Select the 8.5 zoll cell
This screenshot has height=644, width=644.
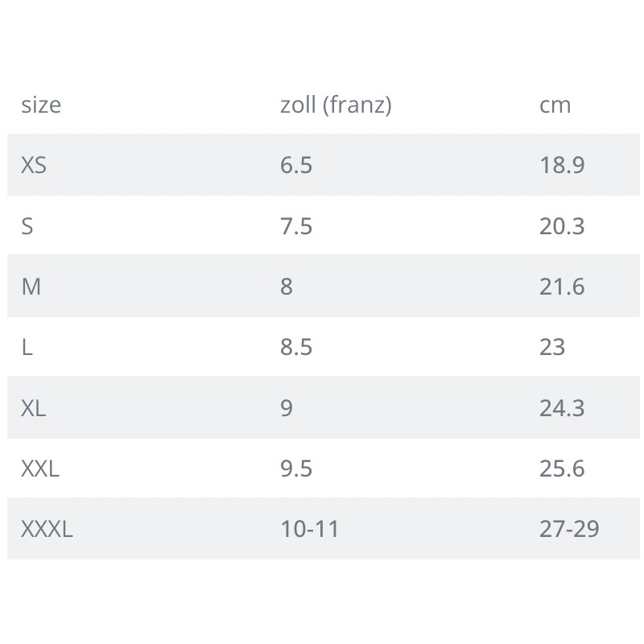coord(296,347)
